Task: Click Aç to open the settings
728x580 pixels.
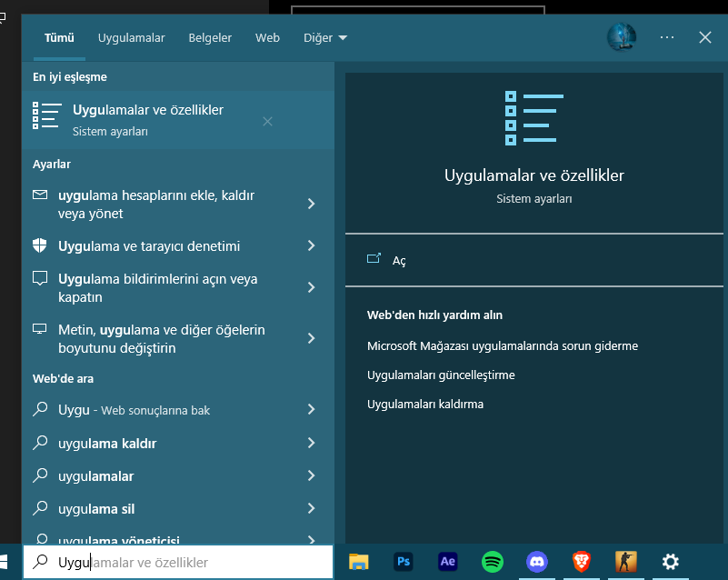Action: coord(534,260)
